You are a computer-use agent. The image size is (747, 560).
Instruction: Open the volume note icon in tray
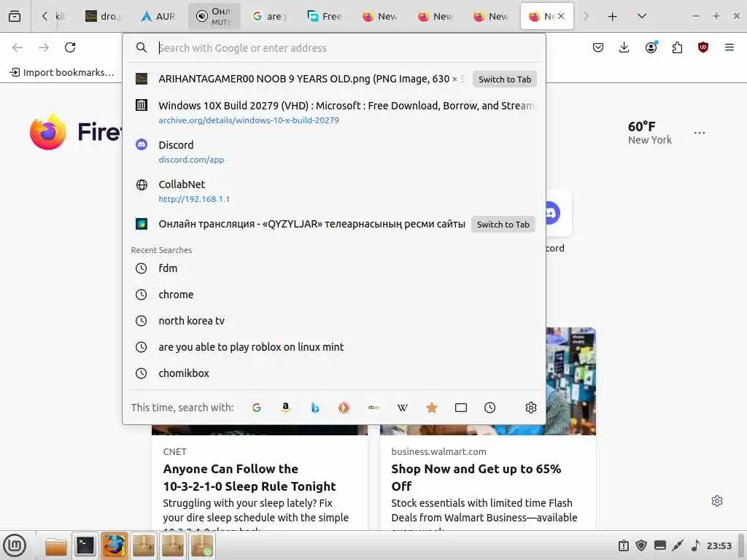tap(695, 545)
